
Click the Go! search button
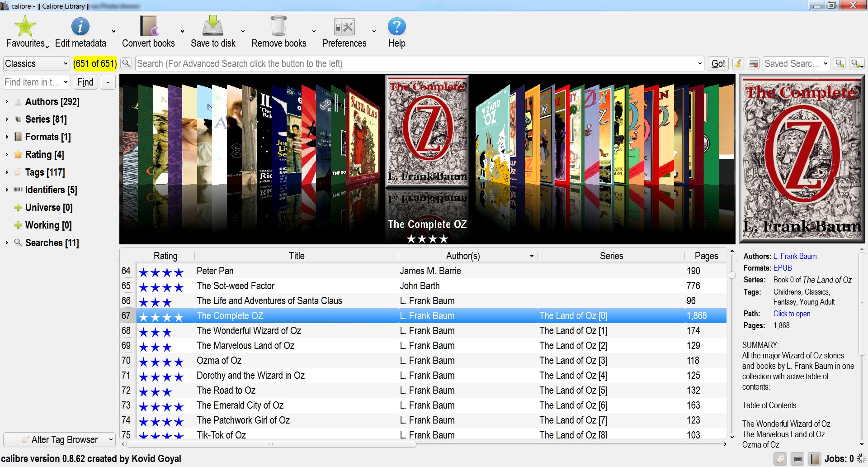(718, 63)
